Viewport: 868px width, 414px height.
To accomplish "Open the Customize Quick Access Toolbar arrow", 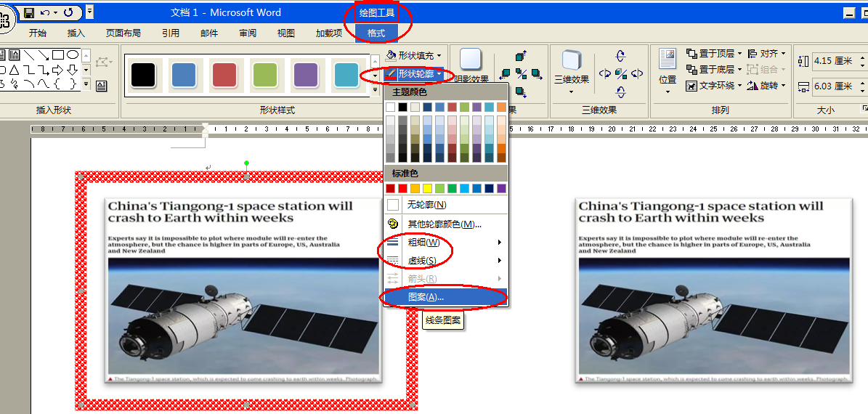I will tap(89, 12).
